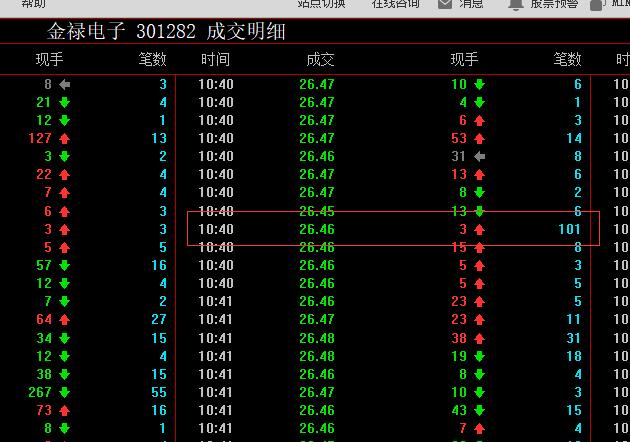Select the 57 volume cell
630x442 pixels.
44,265
